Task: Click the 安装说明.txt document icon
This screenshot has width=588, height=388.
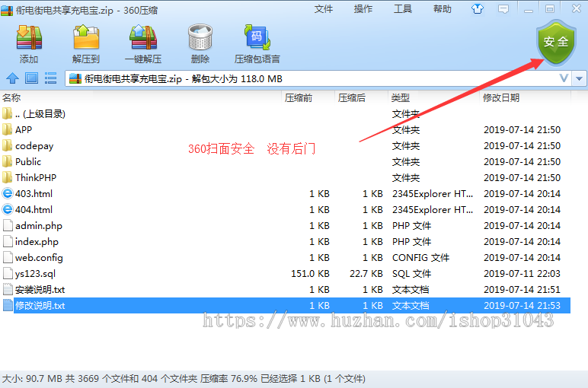Action: click(x=8, y=290)
